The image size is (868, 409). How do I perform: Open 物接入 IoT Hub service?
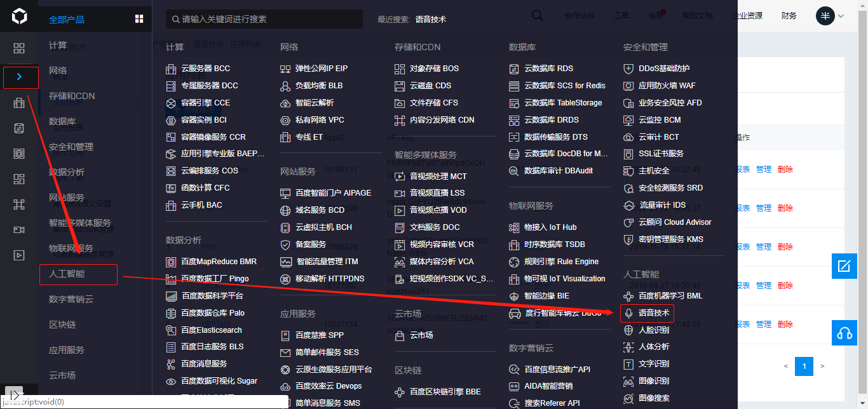[543, 227]
